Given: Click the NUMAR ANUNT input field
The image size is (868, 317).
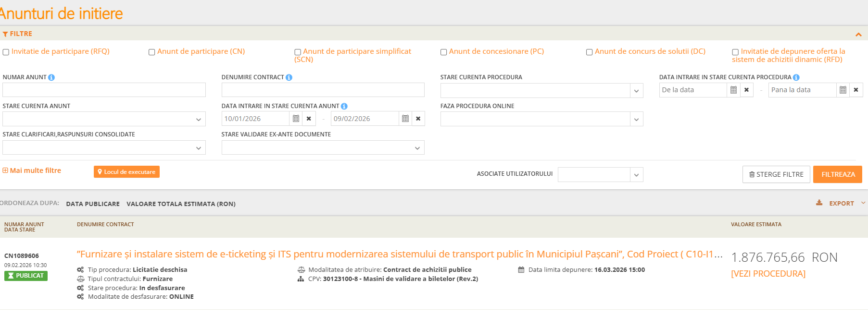Looking at the screenshot, I should [x=104, y=90].
